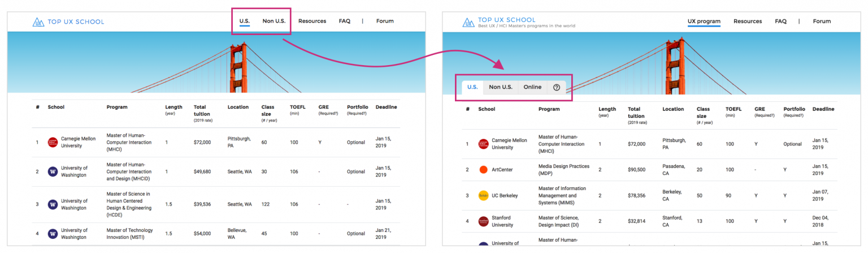
Task: Click the School column header in left table
Action: click(56, 107)
